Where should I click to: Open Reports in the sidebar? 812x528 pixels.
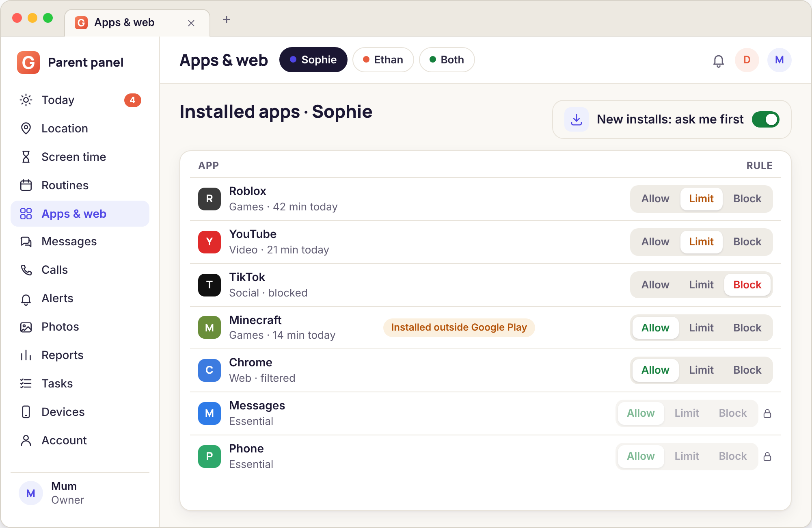click(x=80, y=355)
